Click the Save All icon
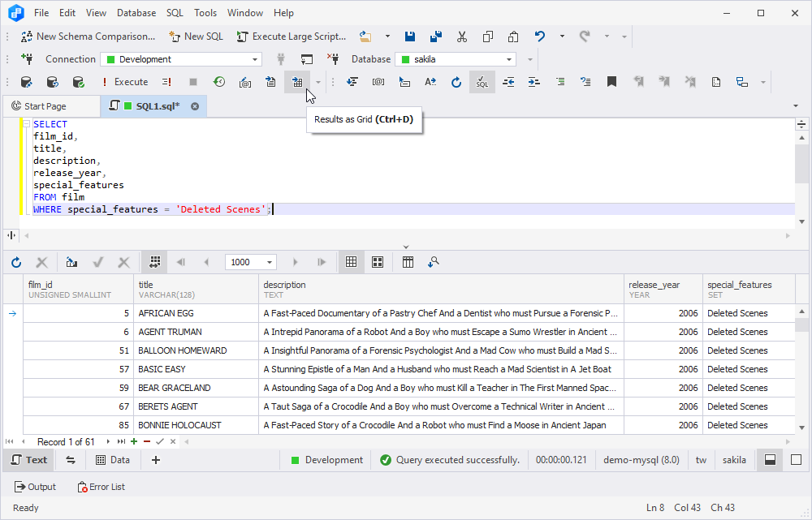The width and height of the screenshot is (812, 520). [x=435, y=37]
